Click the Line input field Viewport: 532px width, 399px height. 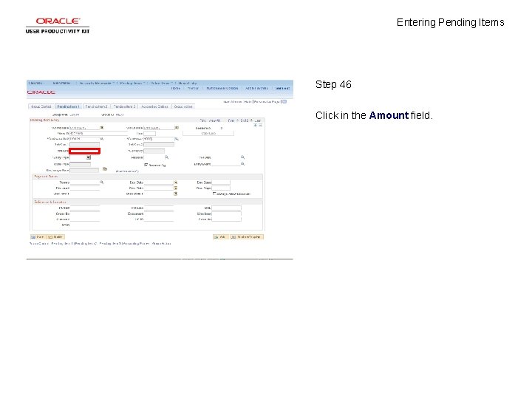point(149,133)
